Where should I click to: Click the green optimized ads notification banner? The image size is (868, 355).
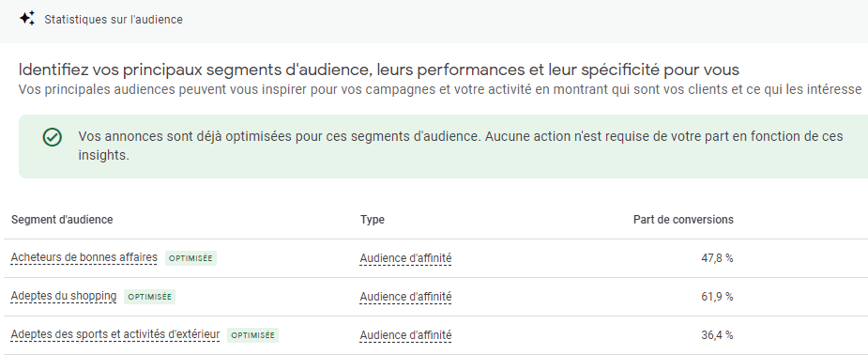click(443, 147)
